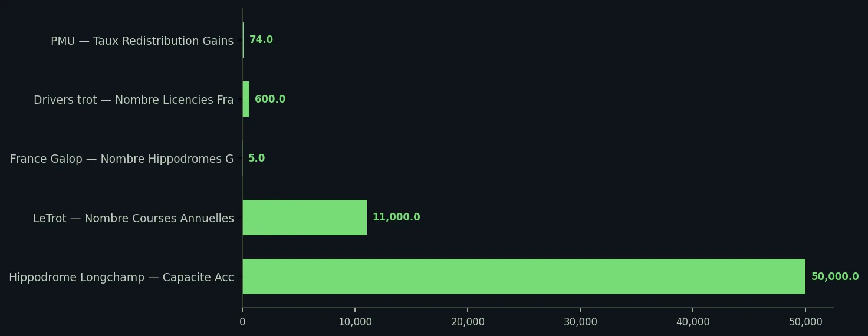868x336 pixels.
Task: Select the 50,000.0 value label
Action: click(835, 276)
